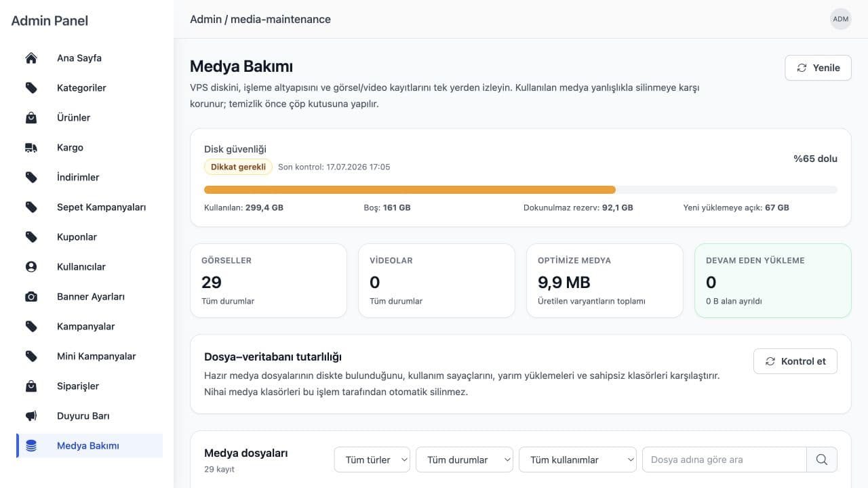Image resolution: width=868 pixels, height=488 pixels.
Task: Open the Tüm türler dropdown
Action: coord(372,460)
